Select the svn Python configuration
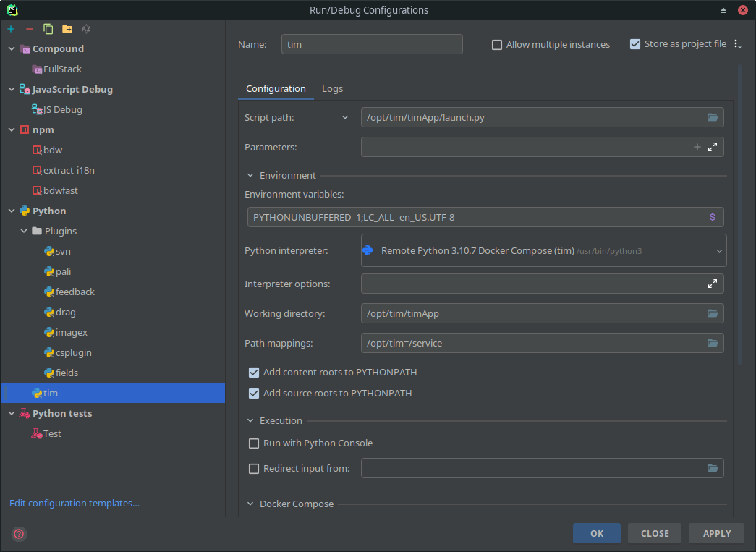The width and height of the screenshot is (756, 552). pos(114,251)
